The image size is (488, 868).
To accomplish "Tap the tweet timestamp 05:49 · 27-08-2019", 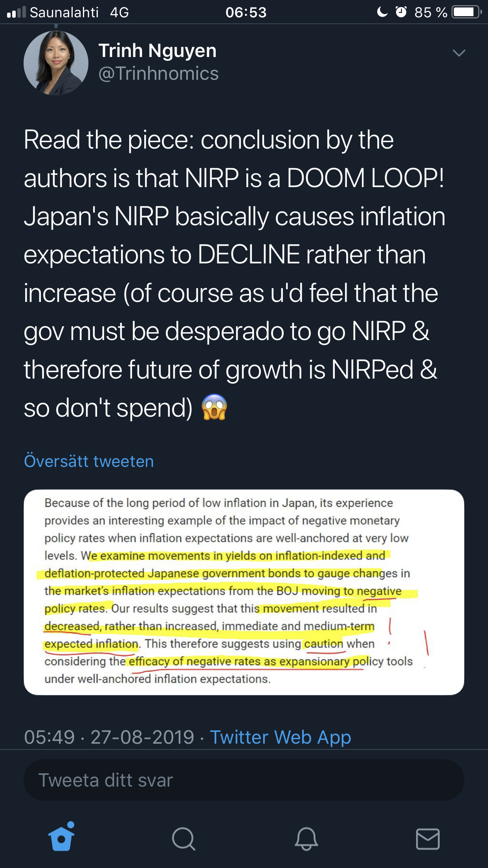I will (109, 737).
